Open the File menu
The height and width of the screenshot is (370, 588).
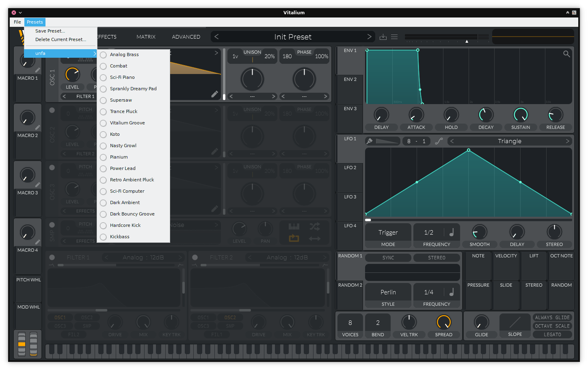17,22
